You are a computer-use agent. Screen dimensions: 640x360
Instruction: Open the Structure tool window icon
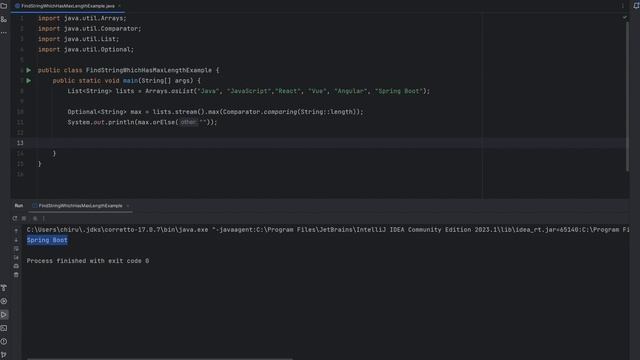click(4, 19)
